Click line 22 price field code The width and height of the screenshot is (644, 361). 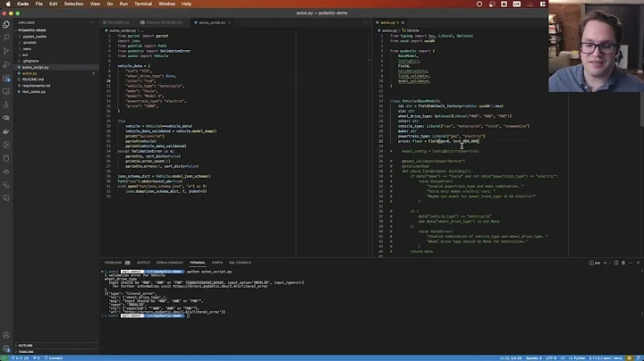pos(438,141)
